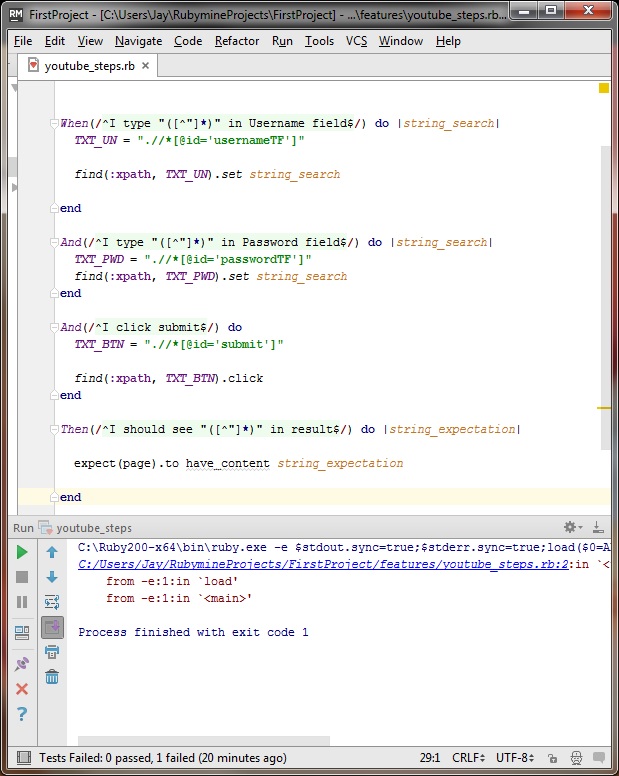
Task: Open the UTF-8 encoding dropdown
Action: pos(518,758)
